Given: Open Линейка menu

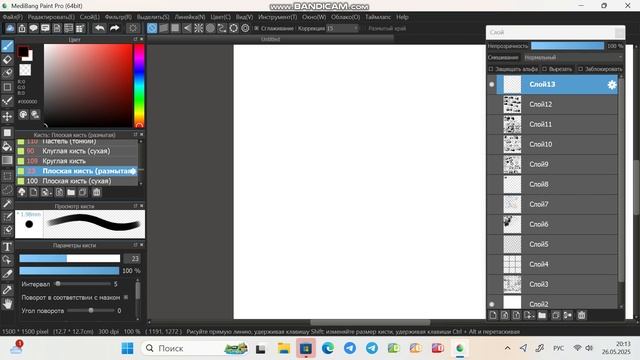Looking at the screenshot, I should tap(190, 17).
